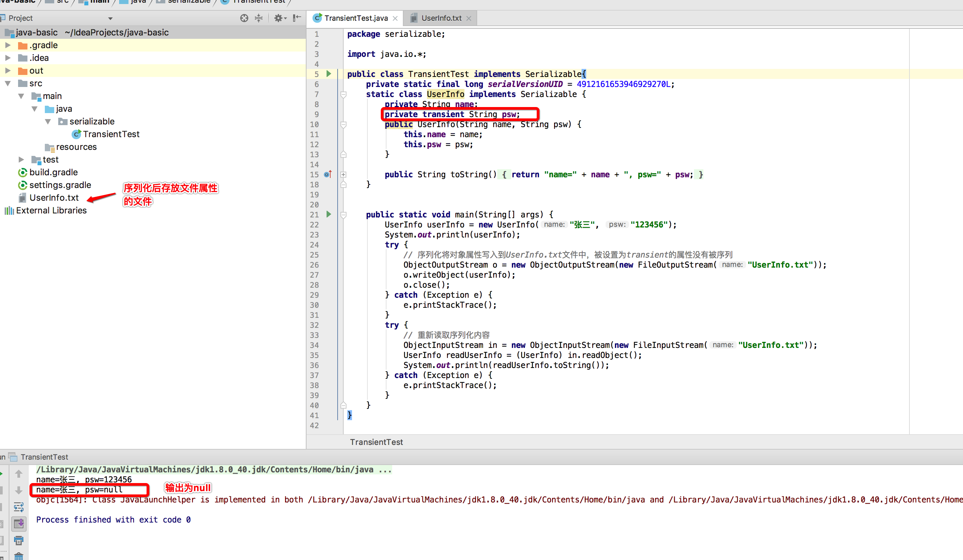Switch to the UserInfo.txt editor tab
The height and width of the screenshot is (560, 963).
[441, 18]
